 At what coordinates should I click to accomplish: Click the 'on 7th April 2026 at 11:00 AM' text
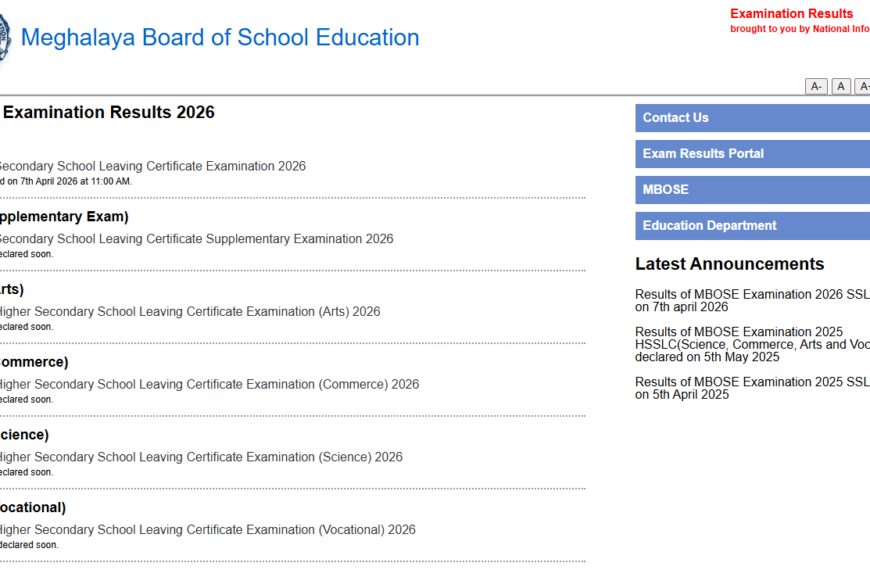pos(69,181)
